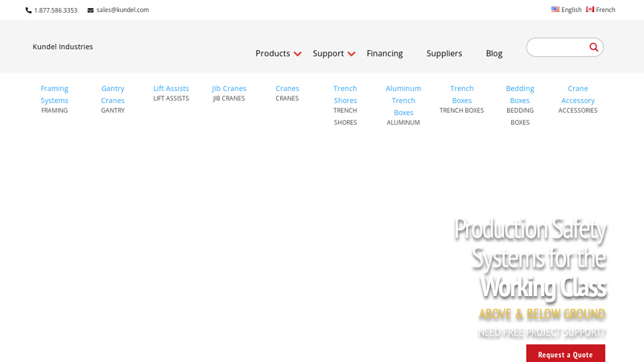Click the ACCESSORIES caption text
This screenshot has width=644, height=362.
[x=578, y=110]
